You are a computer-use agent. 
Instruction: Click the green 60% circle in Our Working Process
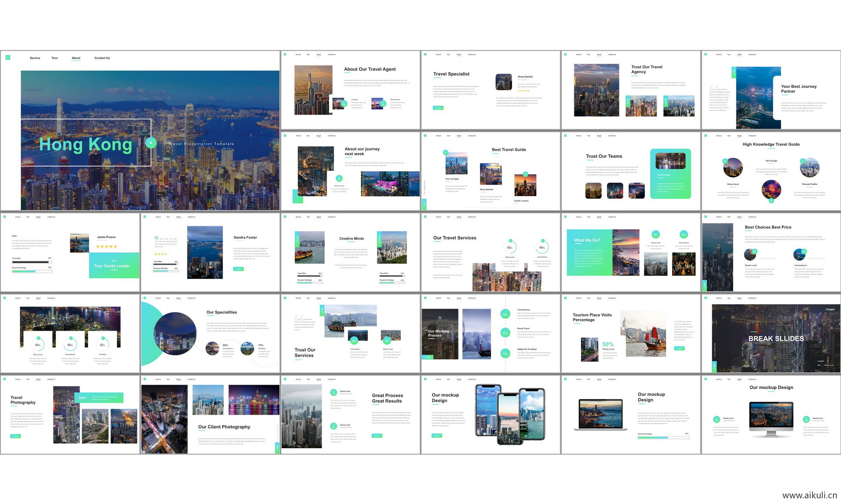coord(505,333)
